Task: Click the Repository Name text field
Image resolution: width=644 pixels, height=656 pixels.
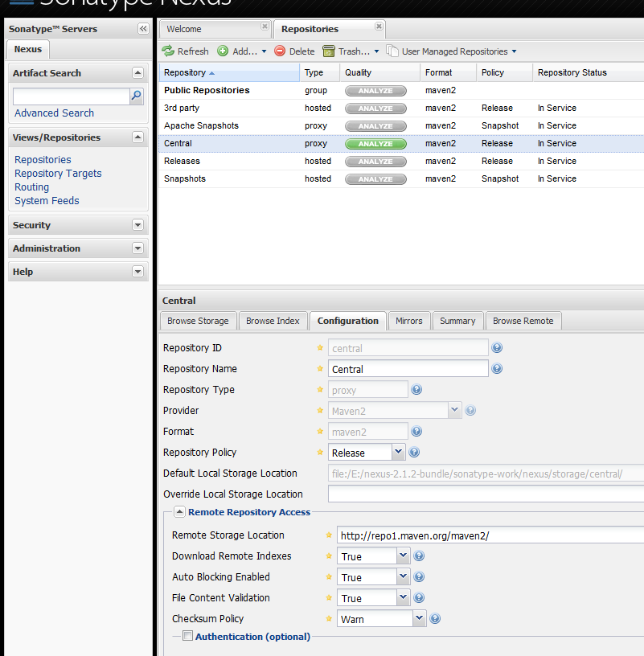Action: tap(408, 368)
